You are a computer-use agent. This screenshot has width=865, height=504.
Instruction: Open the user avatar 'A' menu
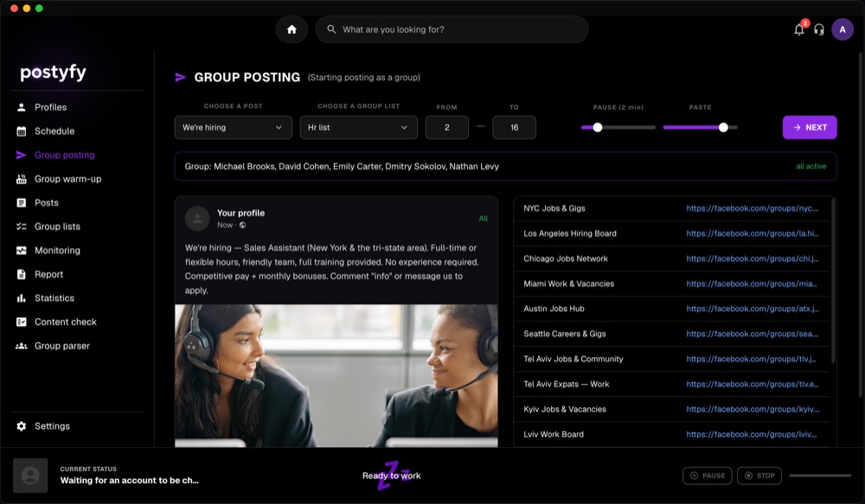point(843,29)
